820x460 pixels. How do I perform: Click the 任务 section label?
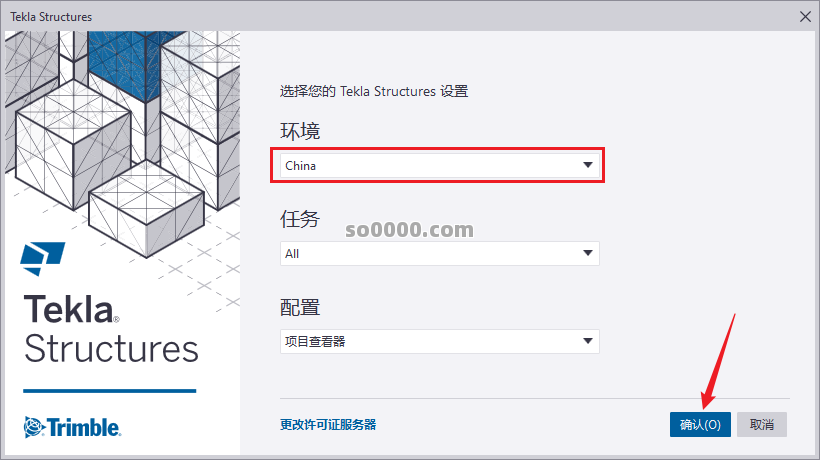[300, 218]
